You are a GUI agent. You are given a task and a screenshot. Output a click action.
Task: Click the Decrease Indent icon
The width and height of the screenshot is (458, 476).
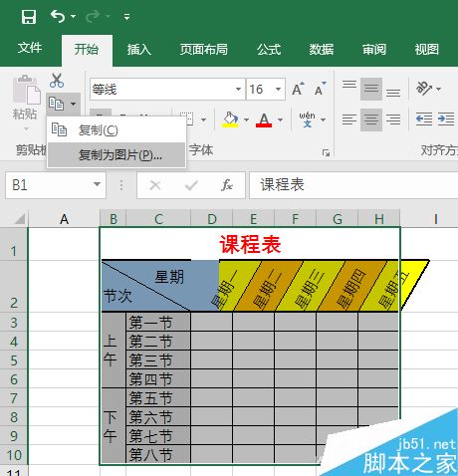[x=424, y=119]
